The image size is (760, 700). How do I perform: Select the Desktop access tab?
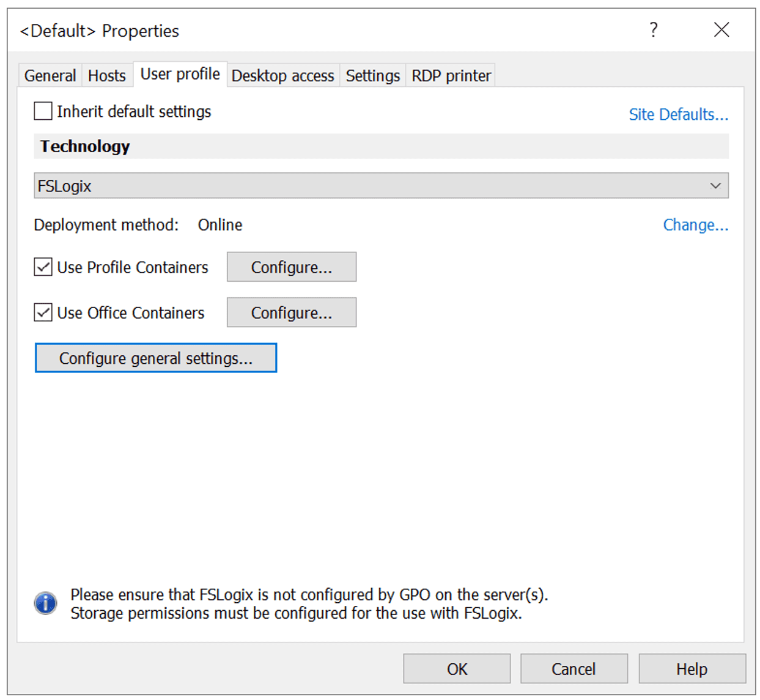click(x=282, y=75)
